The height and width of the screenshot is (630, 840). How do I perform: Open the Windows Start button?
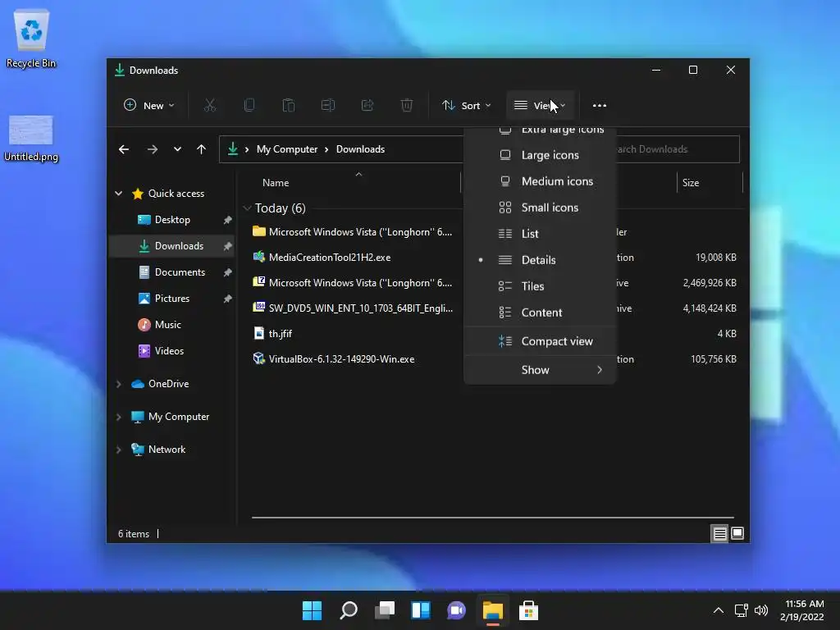pos(312,610)
